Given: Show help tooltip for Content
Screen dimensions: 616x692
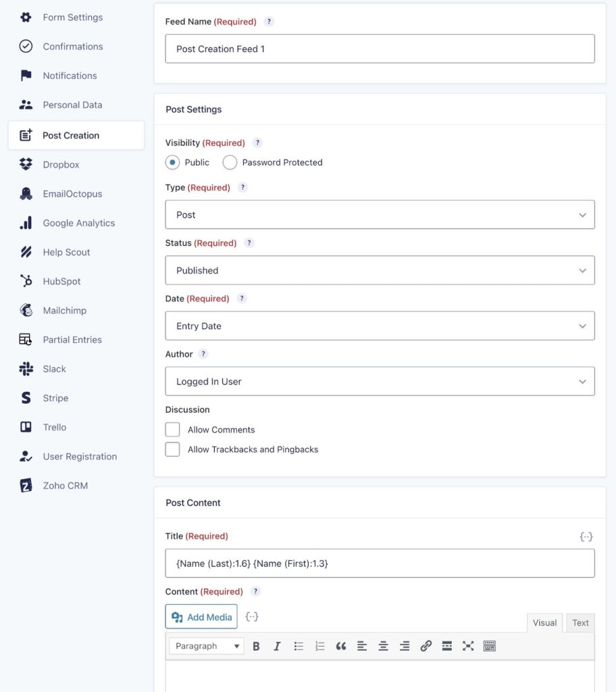Looking at the screenshot, I should 255,591.
